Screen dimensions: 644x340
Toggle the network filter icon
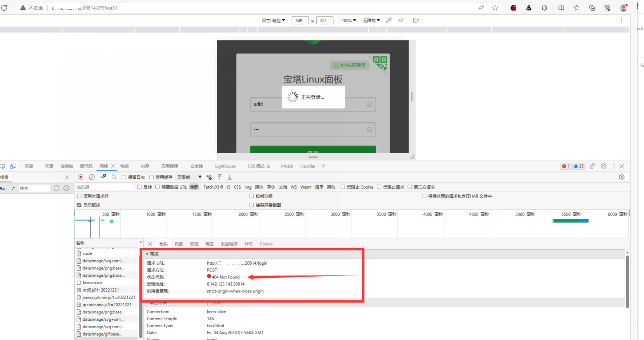[x=103, y=177]
